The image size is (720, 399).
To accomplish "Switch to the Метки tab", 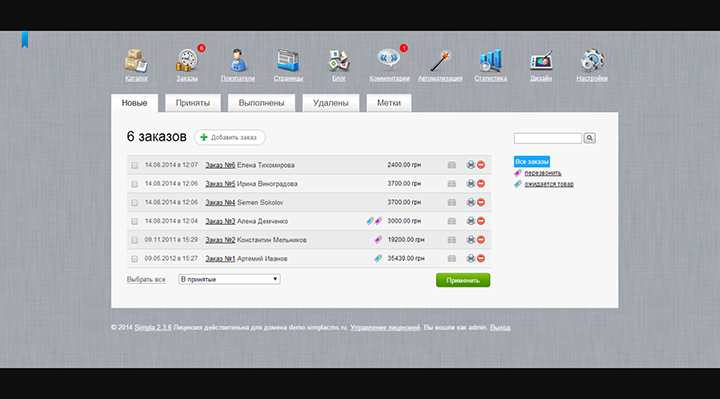I will [x=389, y=103].
